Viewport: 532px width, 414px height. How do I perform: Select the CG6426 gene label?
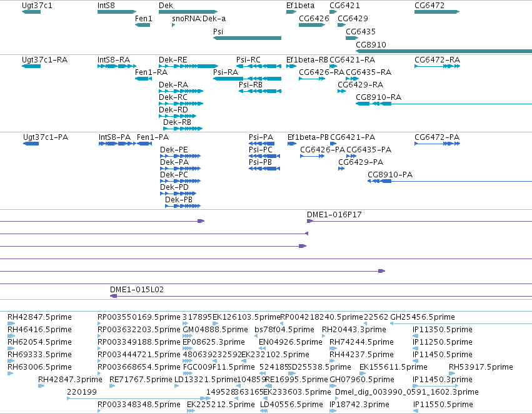[314, 19]
